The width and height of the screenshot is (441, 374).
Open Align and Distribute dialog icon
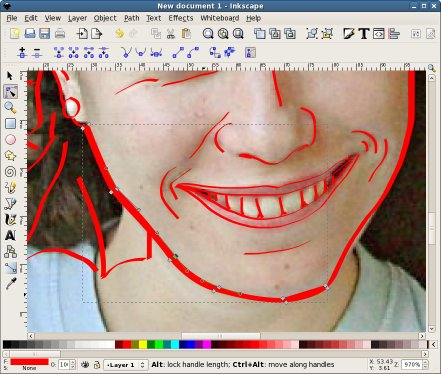394,34
